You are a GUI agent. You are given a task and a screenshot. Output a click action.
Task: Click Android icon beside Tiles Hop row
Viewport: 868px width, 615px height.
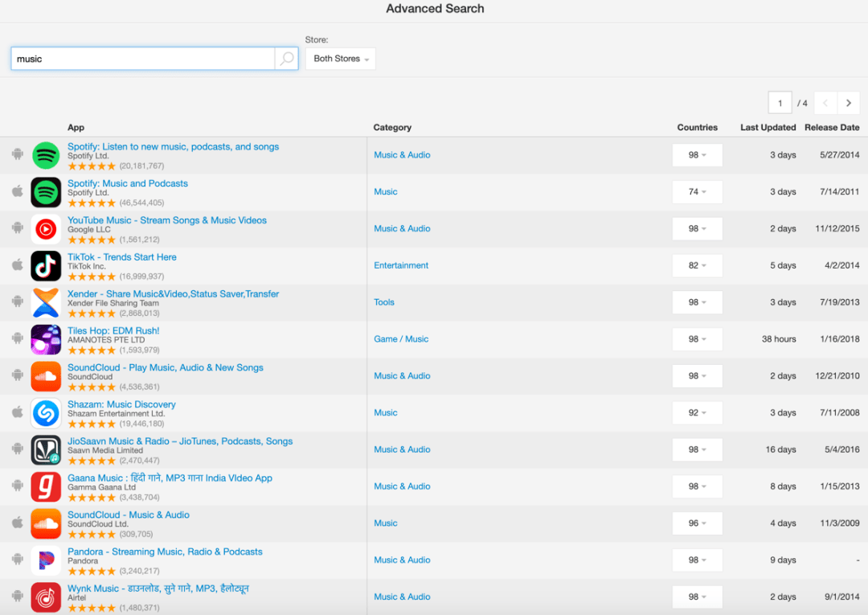point(18,338)
